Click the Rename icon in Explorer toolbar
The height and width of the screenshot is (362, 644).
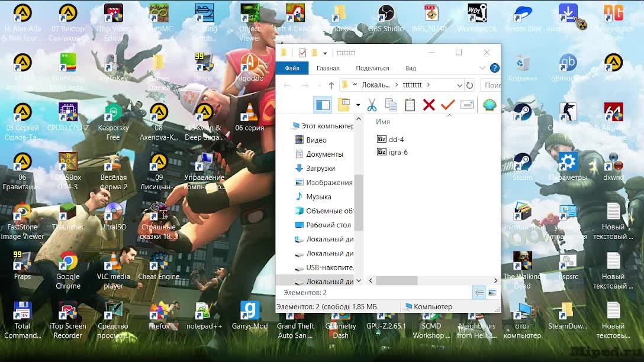(466, 105)
